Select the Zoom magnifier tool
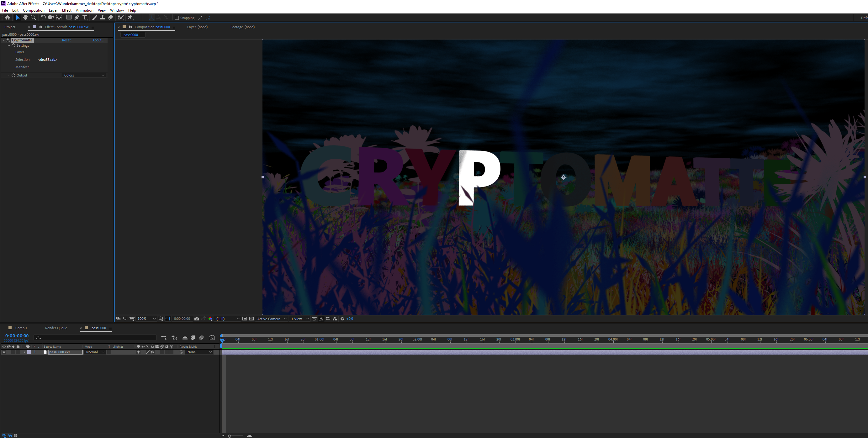The width and height of the screenshot is (868, 438). tap(33, 18)
